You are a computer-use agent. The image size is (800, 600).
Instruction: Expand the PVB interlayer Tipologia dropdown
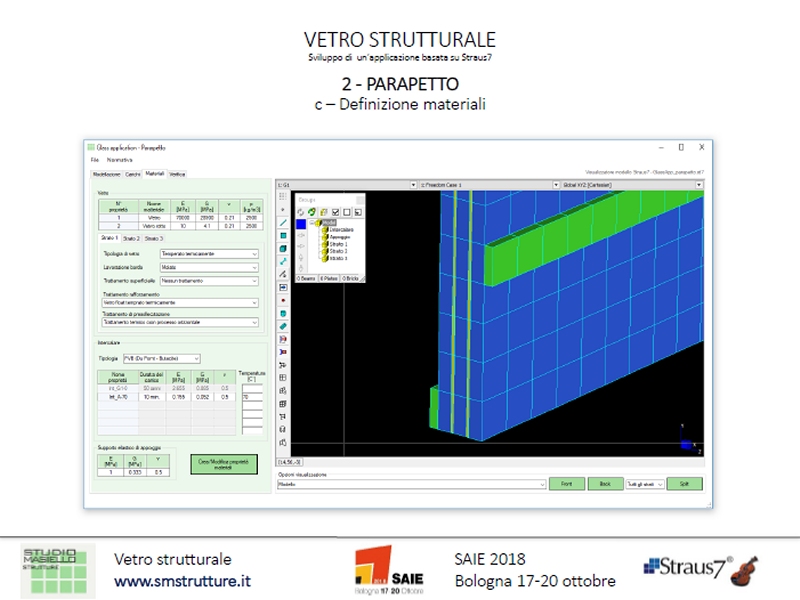162,358
